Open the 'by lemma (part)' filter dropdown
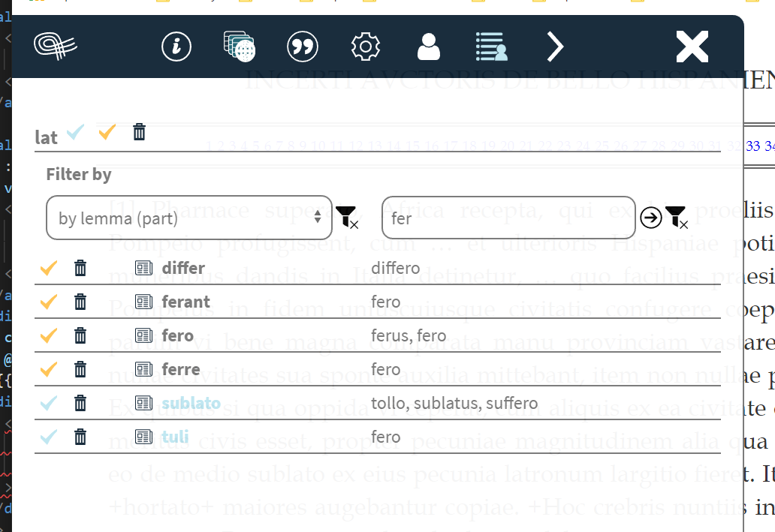This screenshot has height=532, width=775. click(188, 217)
